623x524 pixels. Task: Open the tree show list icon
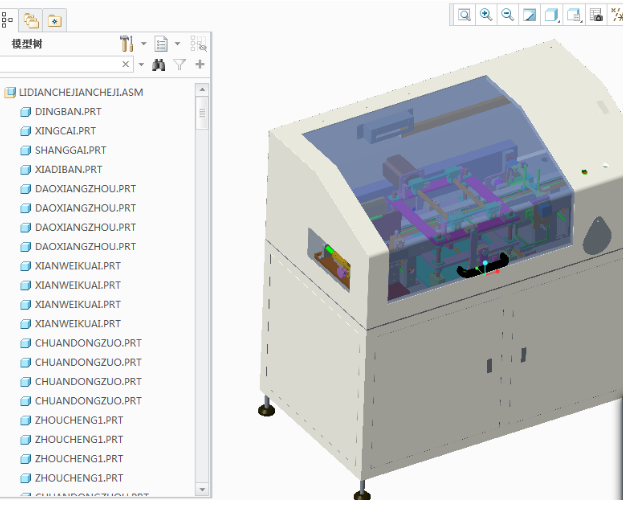click(x=161, y=44)
